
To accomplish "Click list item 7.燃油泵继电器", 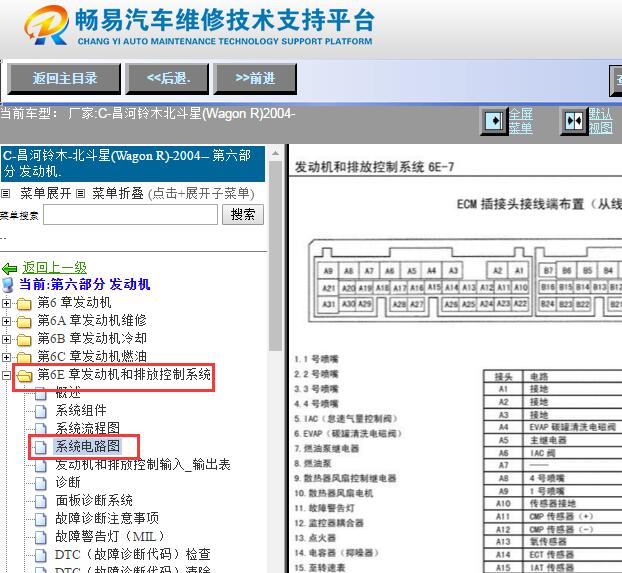I will point(326,448).
